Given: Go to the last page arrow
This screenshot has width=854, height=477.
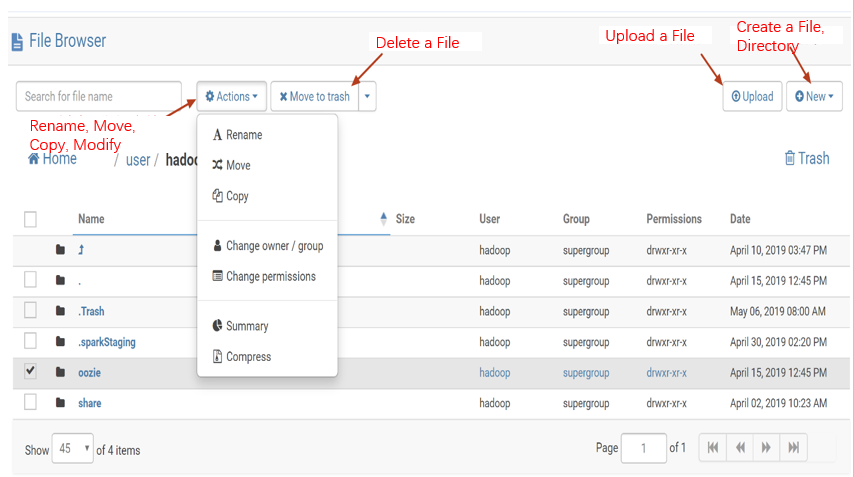Looking at the screenshot, I should [x=793, y=448].
